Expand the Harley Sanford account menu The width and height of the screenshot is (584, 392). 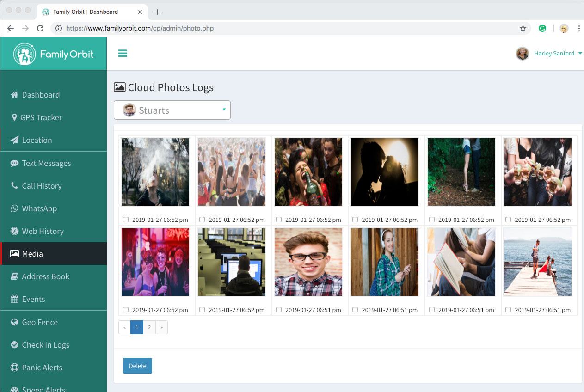[x=549, y=54]
